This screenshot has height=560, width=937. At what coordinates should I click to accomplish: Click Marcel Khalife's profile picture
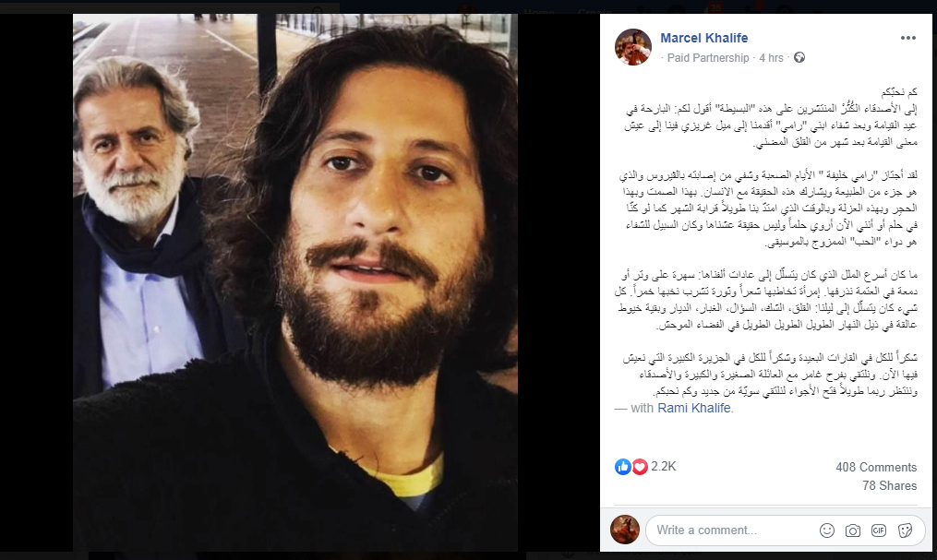click(x=633, y=46)
